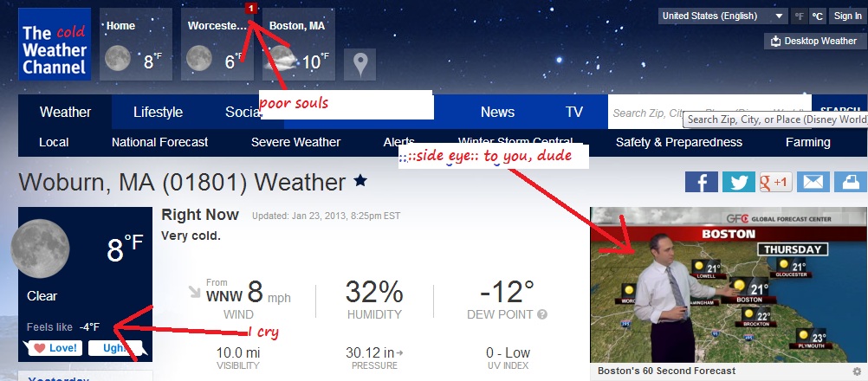The width and height of the screenshot is (868, 381).
Task: Click the Google +1 icon
Action: pyautogui.click(x=774, y=182)
